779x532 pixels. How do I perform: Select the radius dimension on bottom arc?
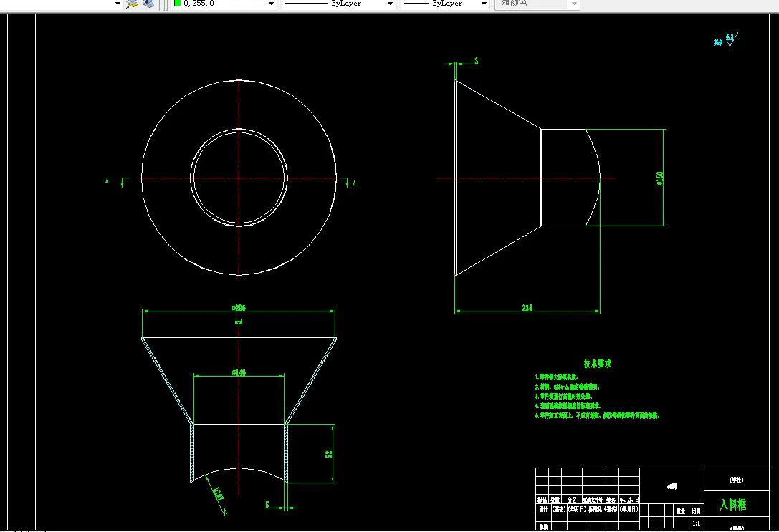tap(218, 494)
